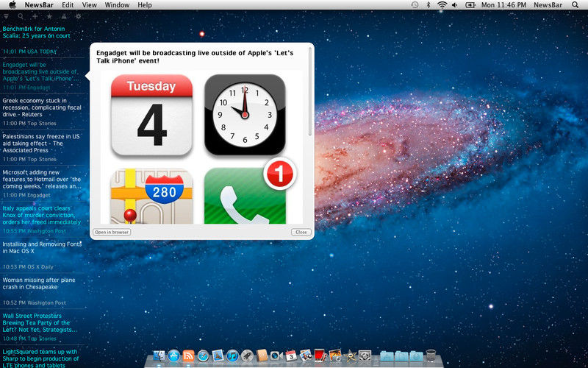
Task: Click the popover article title text
Action: click(195, 57)
